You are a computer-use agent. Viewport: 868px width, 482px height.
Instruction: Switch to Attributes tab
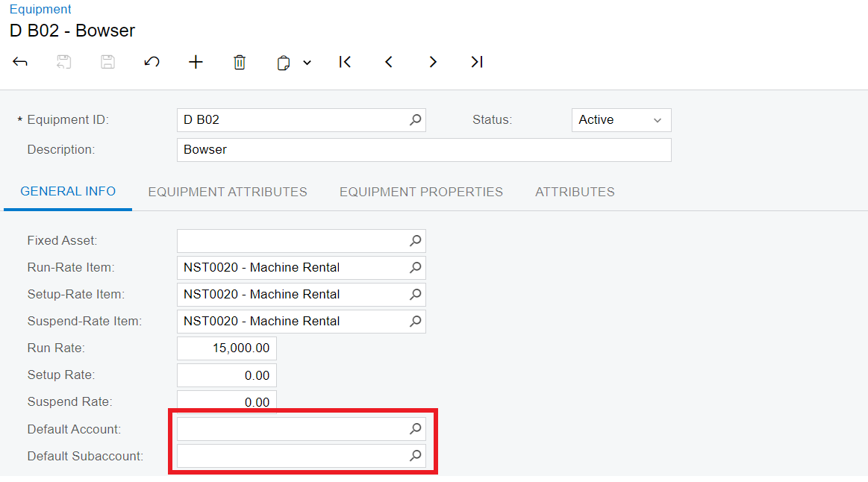575,192
